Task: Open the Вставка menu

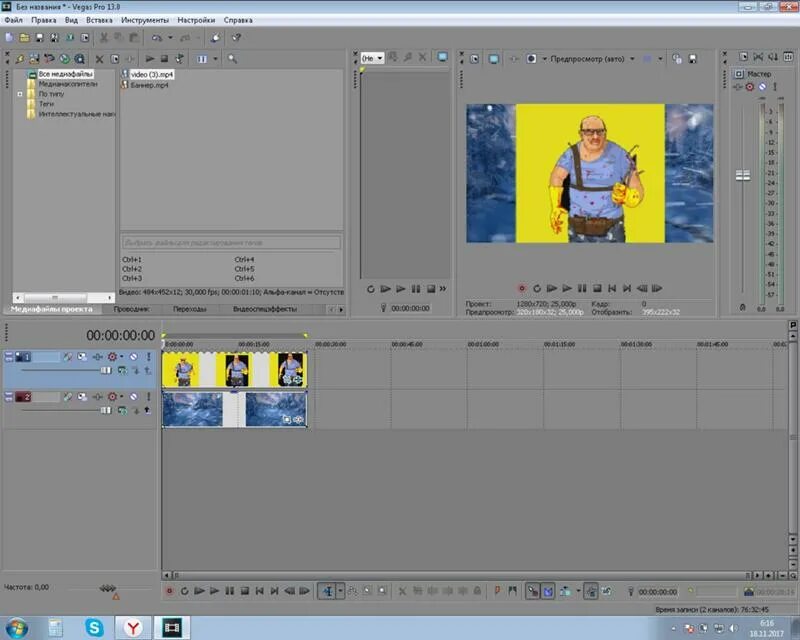Action: coord(99,20)
